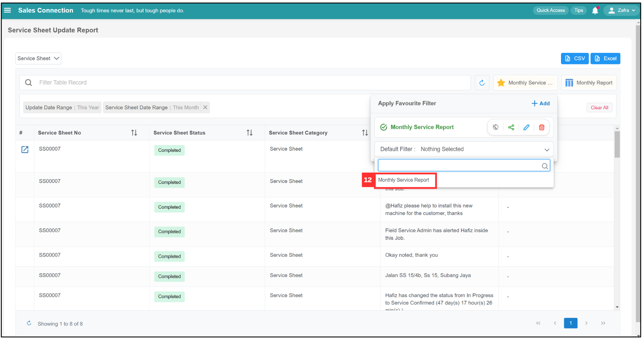Screen dimensions: 644x341
Task: Sort by the Service Sheet Status column
Action: (x=249, y=133)
